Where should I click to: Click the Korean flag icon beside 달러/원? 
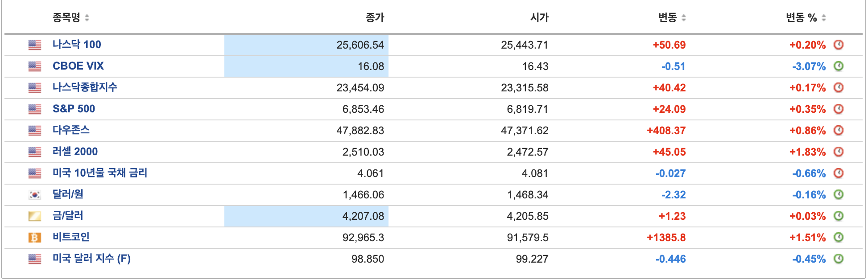click(35, 195)
